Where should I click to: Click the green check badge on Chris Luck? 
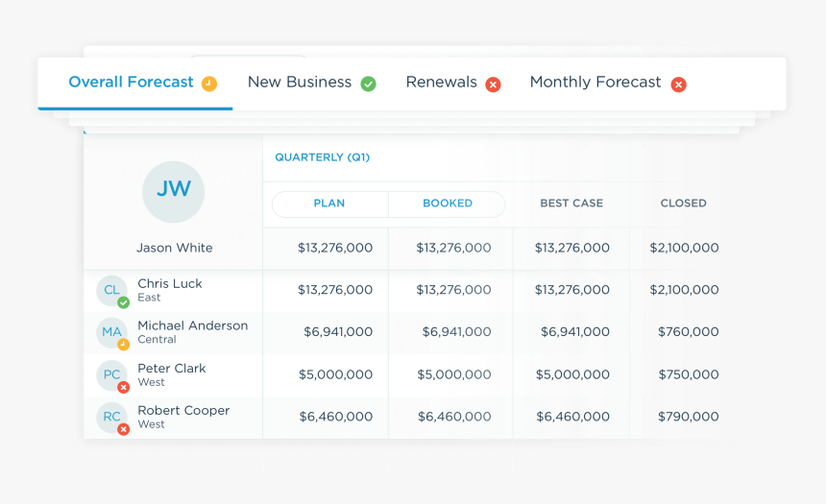[123, 302]
